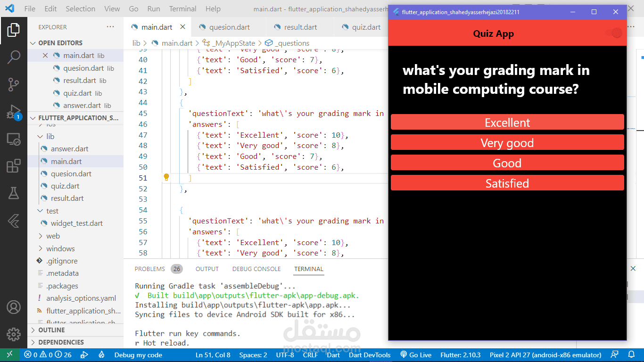
Task: Close the main.dart editor tab
Action: click(183, 27)
